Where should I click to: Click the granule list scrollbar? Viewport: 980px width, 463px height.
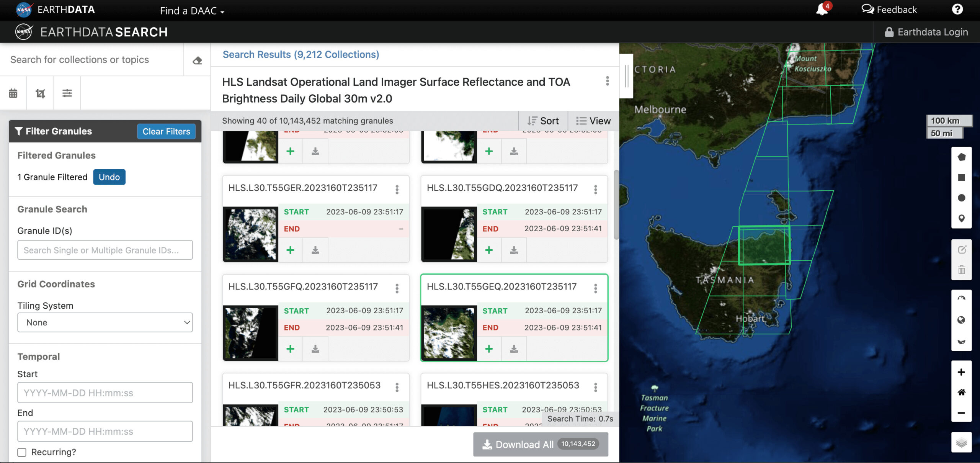click(616, 205)
